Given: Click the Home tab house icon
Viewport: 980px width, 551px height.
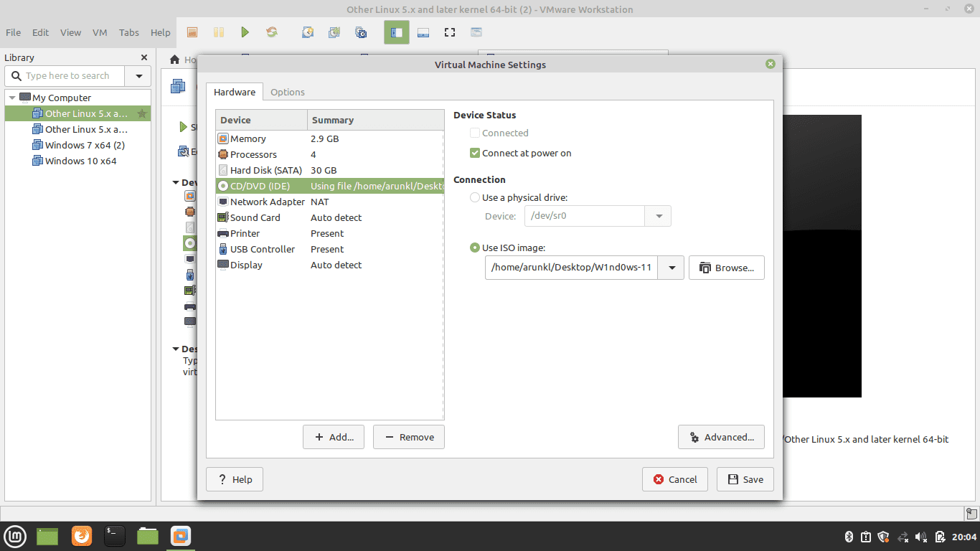Looking at the screenshot, I should (x=174, y=60).
